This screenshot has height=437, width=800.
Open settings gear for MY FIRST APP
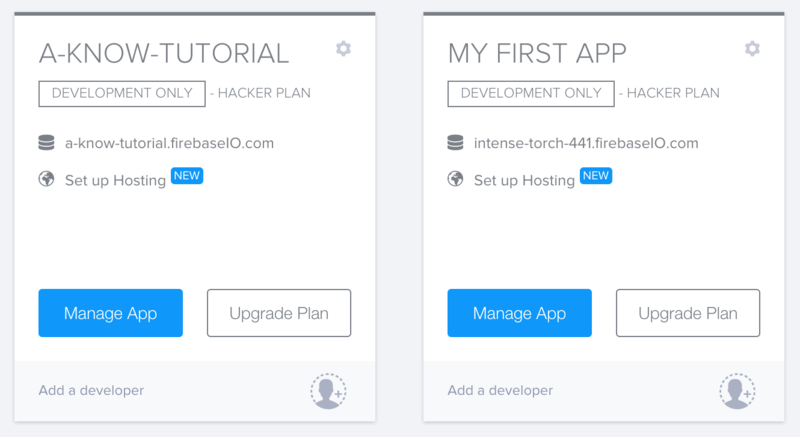click(753, 49)
